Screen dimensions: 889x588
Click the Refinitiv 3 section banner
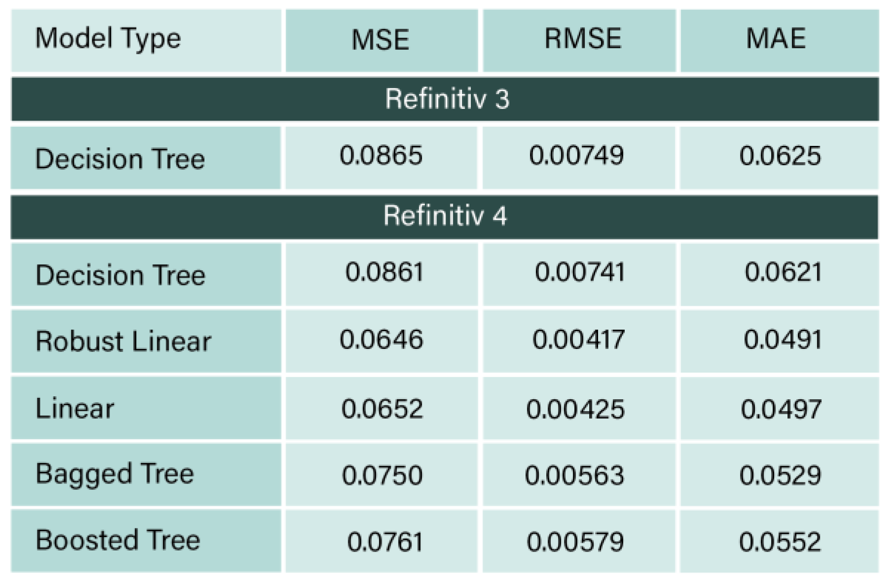tap(446, 99)
